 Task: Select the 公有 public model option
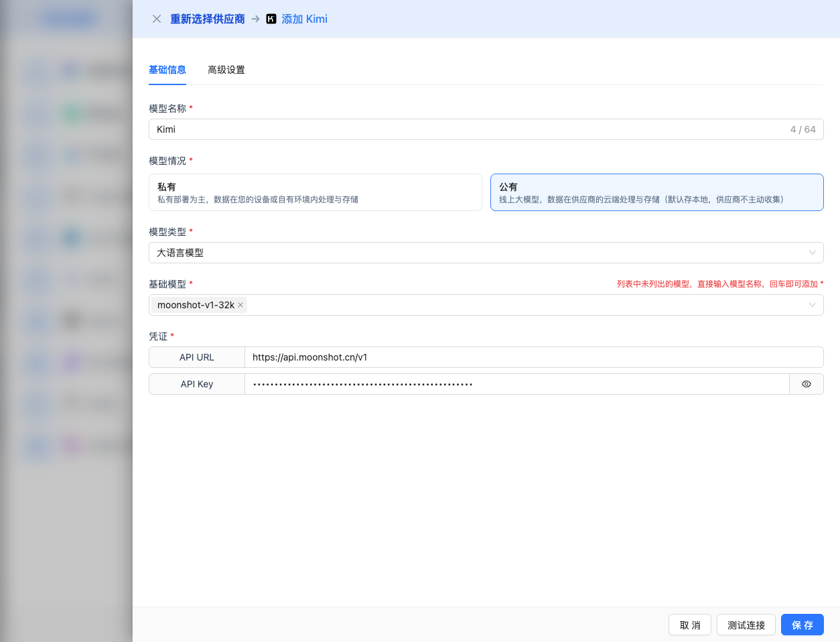[656, 192]
